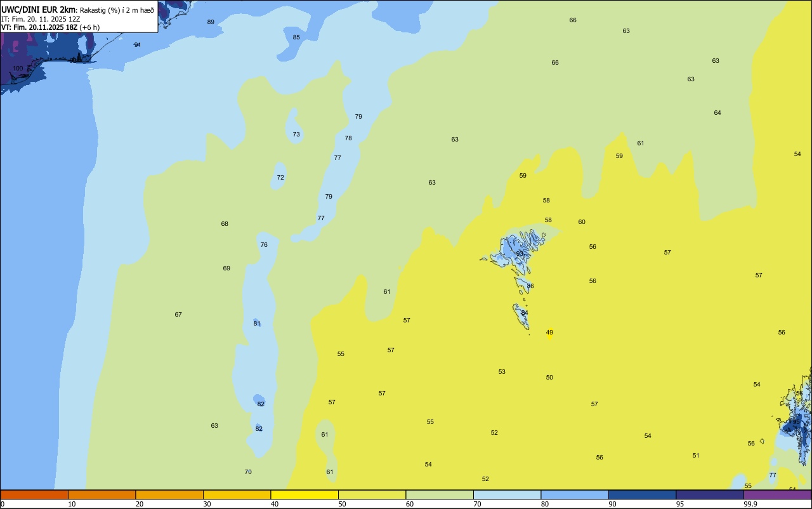Click the humidity value 69 on the map
Viewport: 812px width, 509px height.
tap(226, 268)
